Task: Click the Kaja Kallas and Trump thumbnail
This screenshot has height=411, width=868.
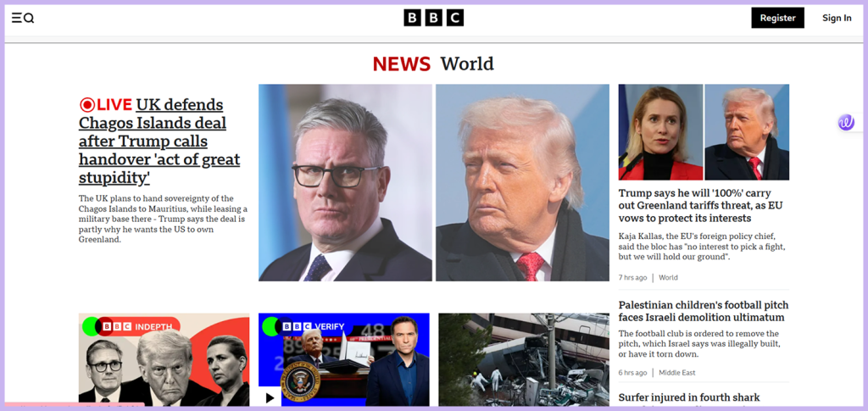Action: [x=704, y=132]
